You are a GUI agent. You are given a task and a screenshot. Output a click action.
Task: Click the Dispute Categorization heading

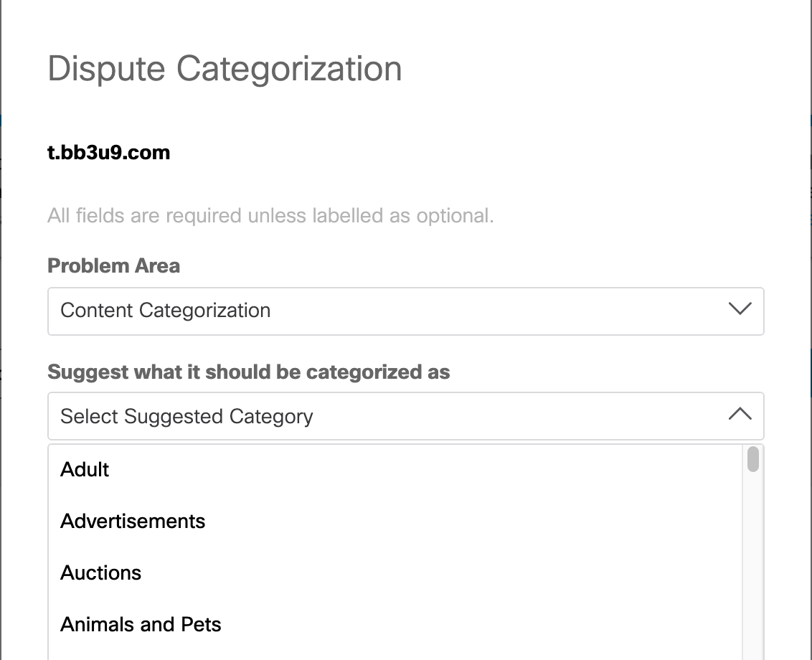pyautogui.click(x=225, y=69)
